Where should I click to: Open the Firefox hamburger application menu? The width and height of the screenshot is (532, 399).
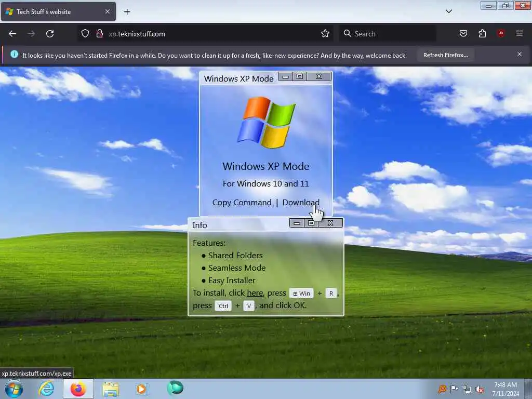[x=519, y=33]
